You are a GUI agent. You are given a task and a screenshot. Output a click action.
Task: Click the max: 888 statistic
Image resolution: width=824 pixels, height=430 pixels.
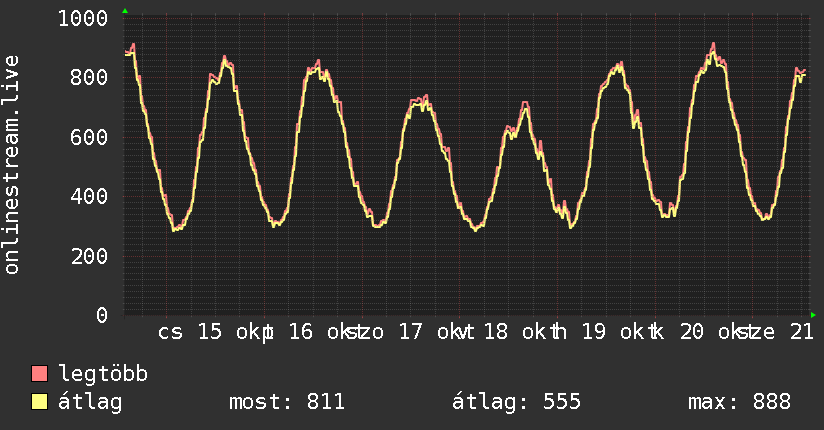click(x=739, y=402)
